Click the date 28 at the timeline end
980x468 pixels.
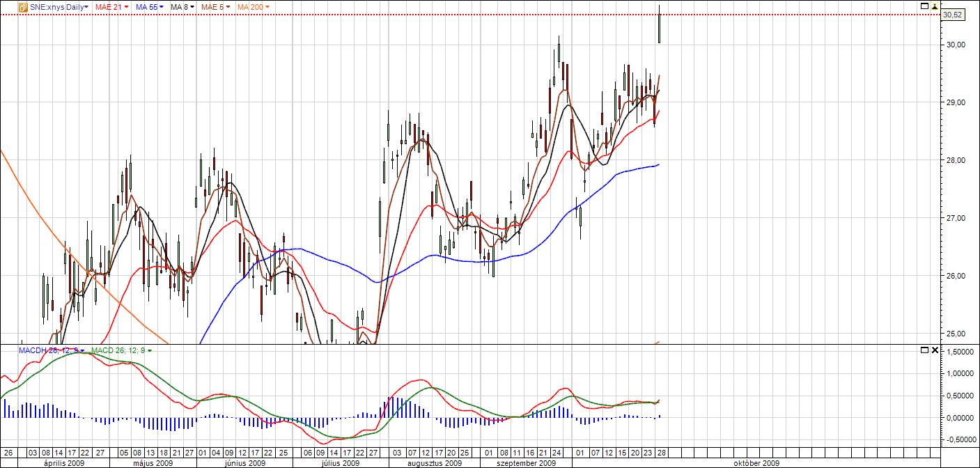pyautogui.click(x=659, y=453)
